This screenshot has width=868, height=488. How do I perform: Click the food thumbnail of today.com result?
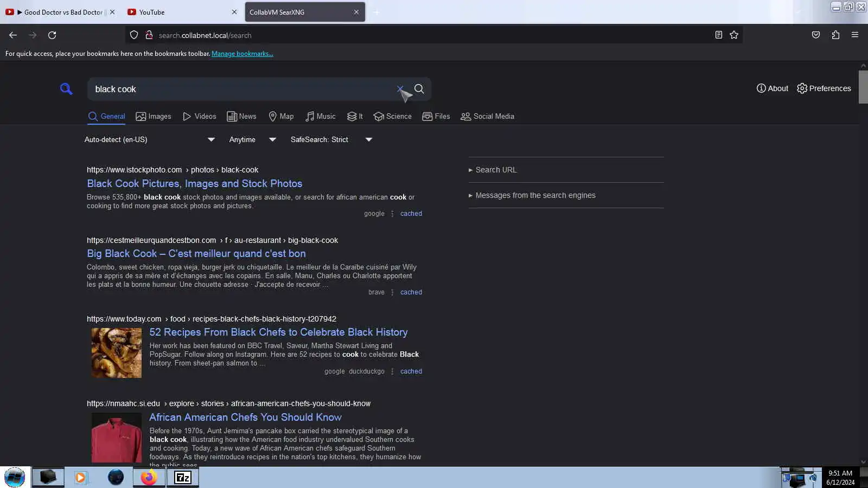click(x=116, y=353)
